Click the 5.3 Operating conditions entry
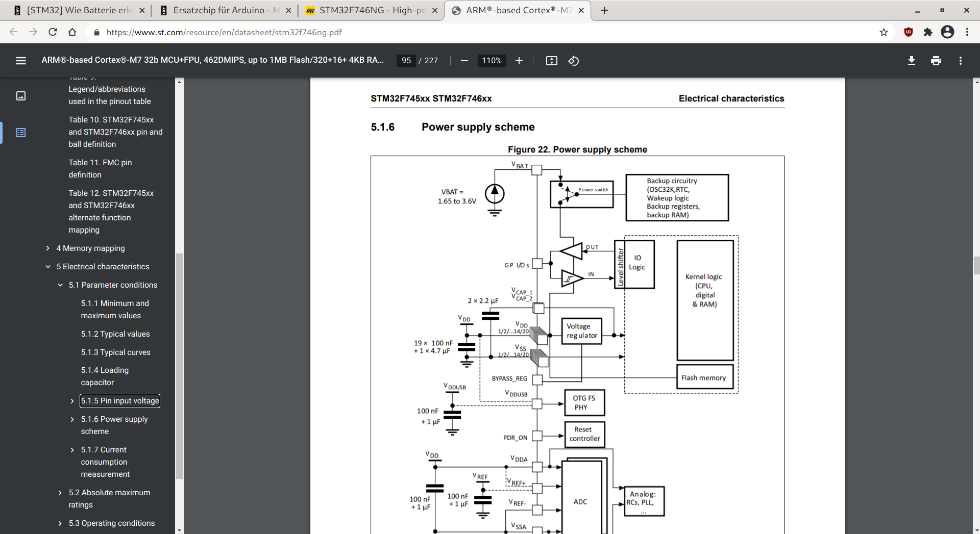The width and height of the screenshot is (980, 534). (x=112, y=523)
